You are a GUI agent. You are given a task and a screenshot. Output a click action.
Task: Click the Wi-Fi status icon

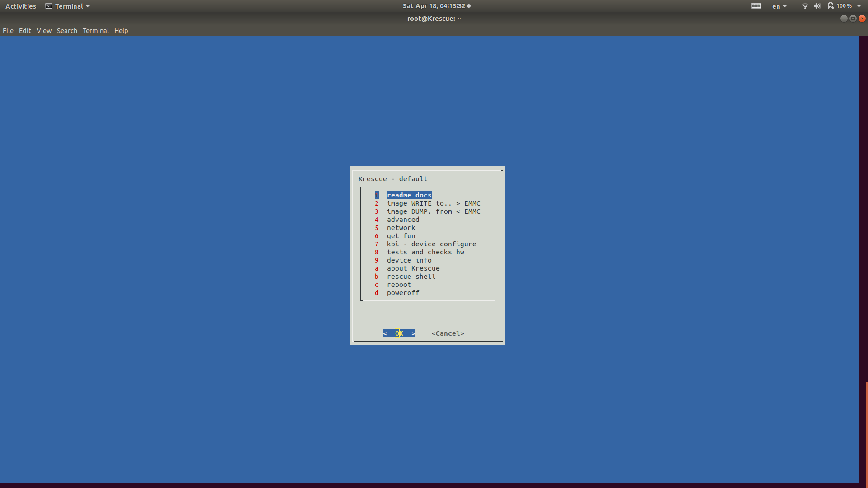tap(805, 6)
